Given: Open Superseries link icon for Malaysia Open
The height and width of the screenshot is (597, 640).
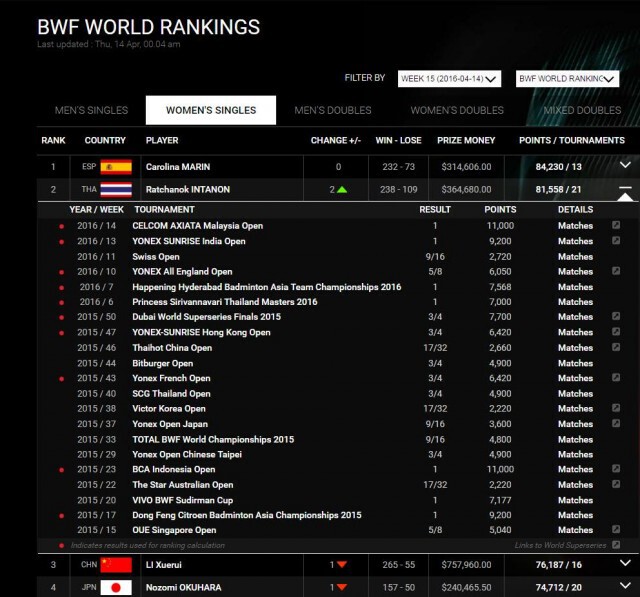Looking at the screenshot, I should pyautogui.click(x=616, y=225).
